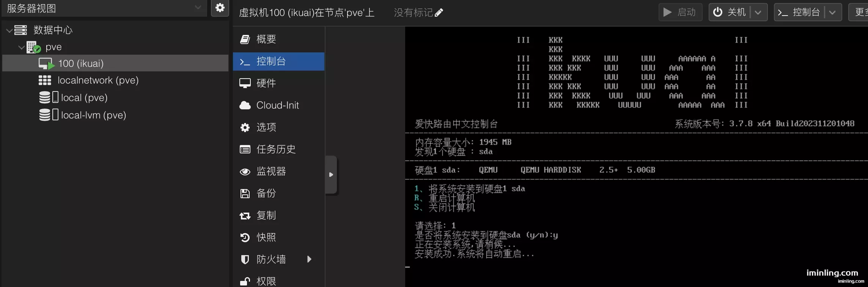Collapse the pve node arrow
Screen dimensions: 868x287
pyautogui.click(x=22, y=47)
